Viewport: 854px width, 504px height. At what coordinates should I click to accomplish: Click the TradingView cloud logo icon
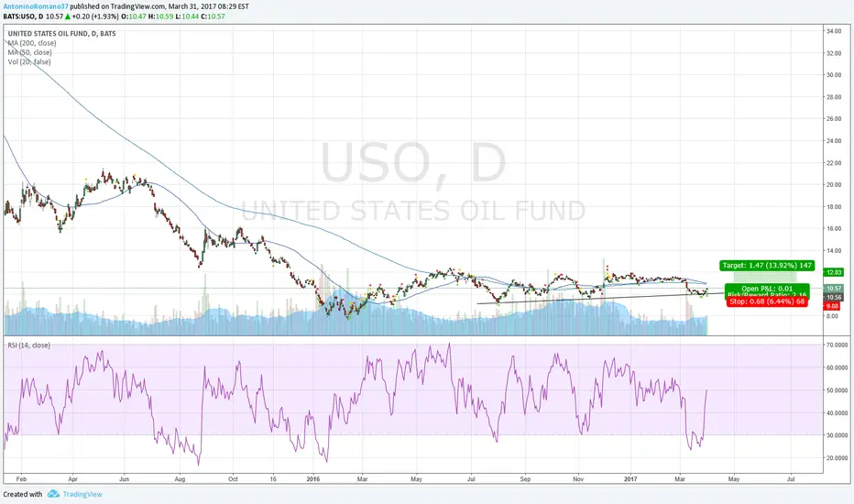point(53,494)
